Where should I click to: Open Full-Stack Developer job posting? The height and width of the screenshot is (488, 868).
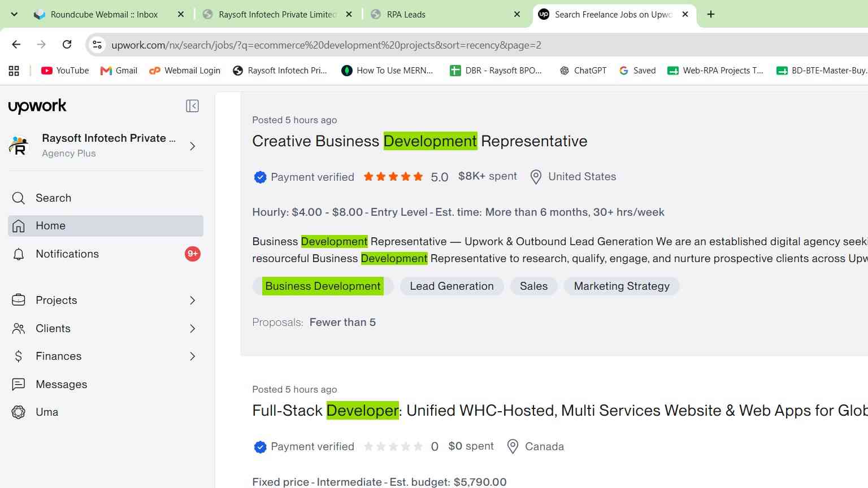click(559, 411)
